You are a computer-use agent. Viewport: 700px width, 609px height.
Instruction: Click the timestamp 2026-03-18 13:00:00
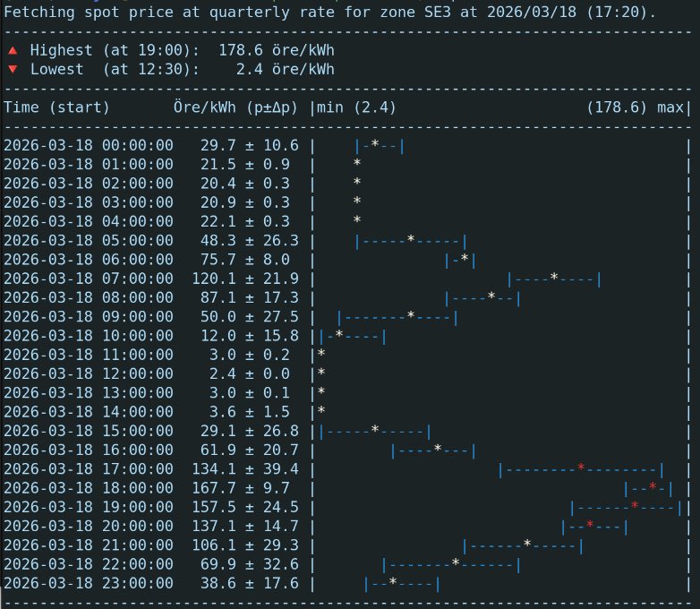click(x=89, y=393)
